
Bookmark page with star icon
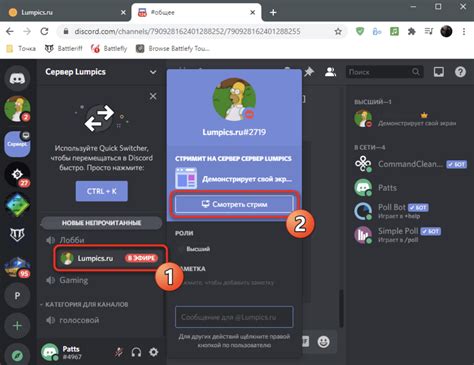tap(338, 31)
